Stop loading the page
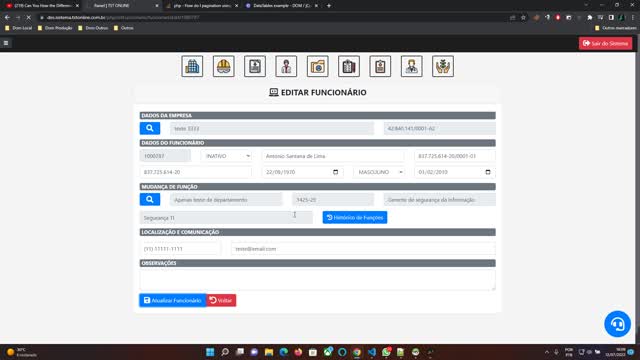 tap(29, 18)
